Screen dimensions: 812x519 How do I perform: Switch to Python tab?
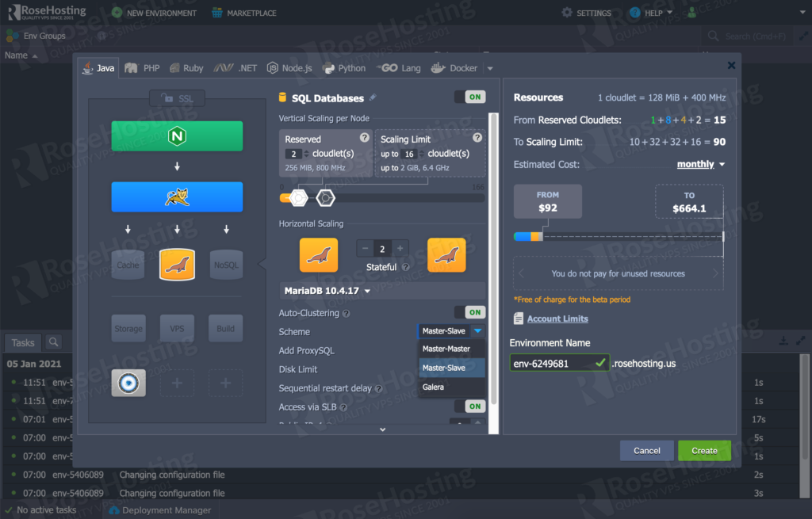344,68
